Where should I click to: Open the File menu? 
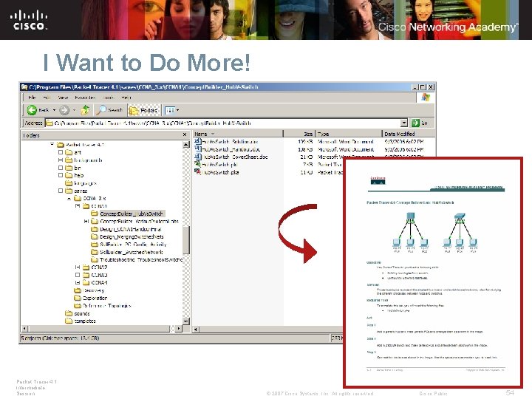coord(32,98)
